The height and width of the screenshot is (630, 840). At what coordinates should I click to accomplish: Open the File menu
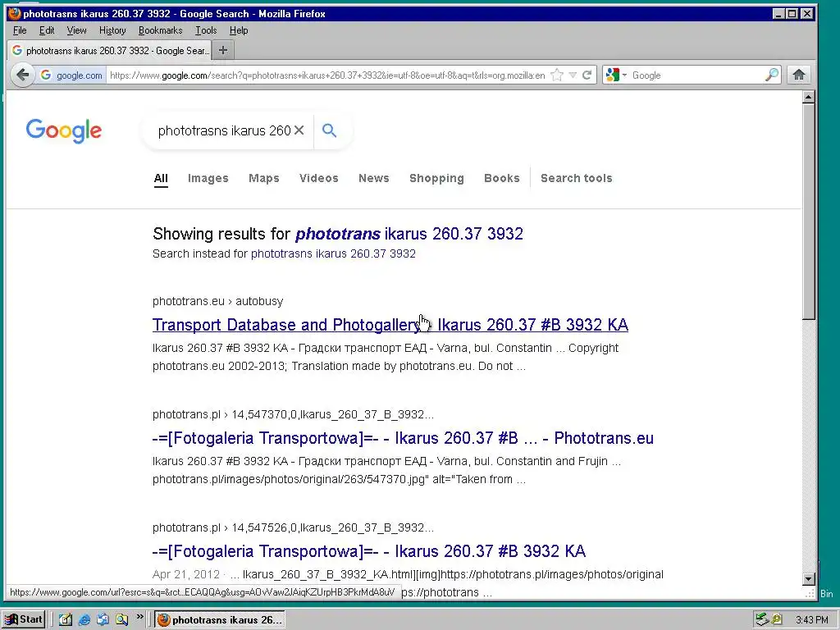(x=20, y=30)
